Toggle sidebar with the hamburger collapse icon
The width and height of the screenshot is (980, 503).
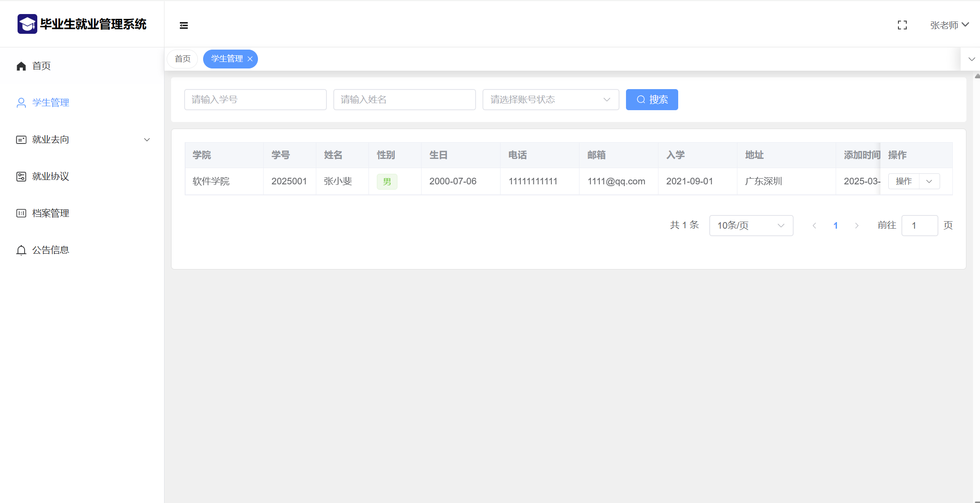[184, 25]
